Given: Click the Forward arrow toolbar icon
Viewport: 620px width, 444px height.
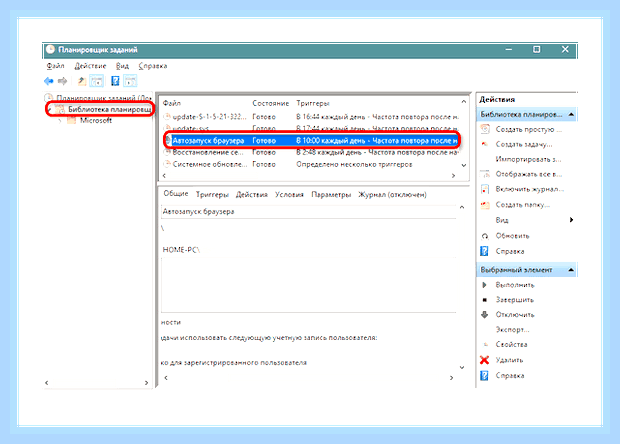Looking at the screenshot, I should pyautogui.click(x=62, y=81).
